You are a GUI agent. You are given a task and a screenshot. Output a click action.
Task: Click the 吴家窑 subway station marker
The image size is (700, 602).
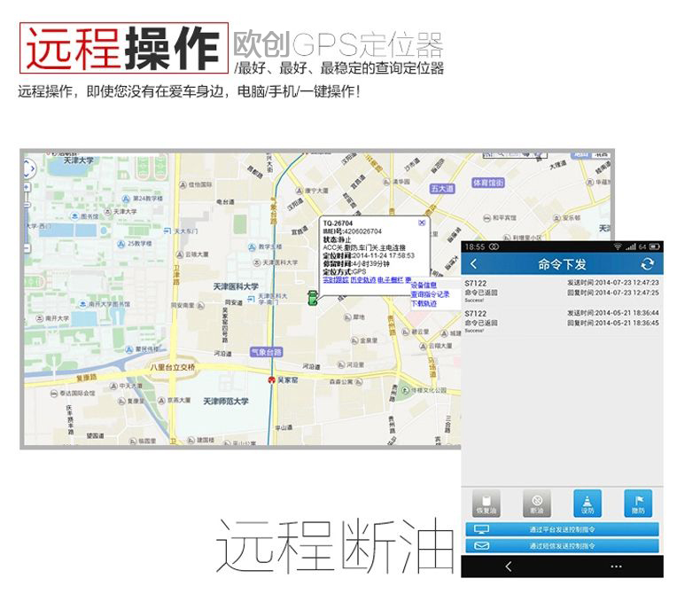271,380
